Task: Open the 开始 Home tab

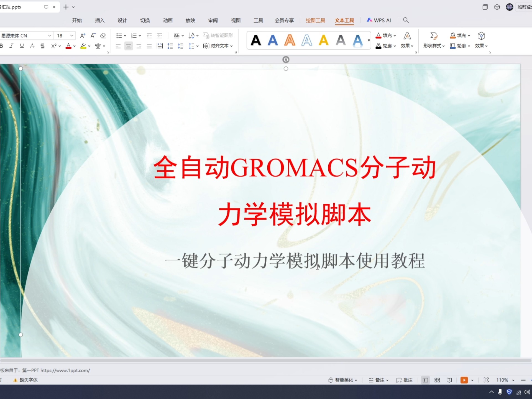Action: pyautogui.click(x=77, y=20)
